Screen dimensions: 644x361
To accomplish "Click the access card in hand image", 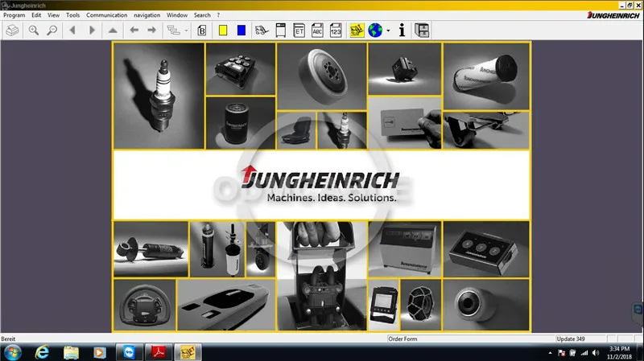I will coord(405,123).
